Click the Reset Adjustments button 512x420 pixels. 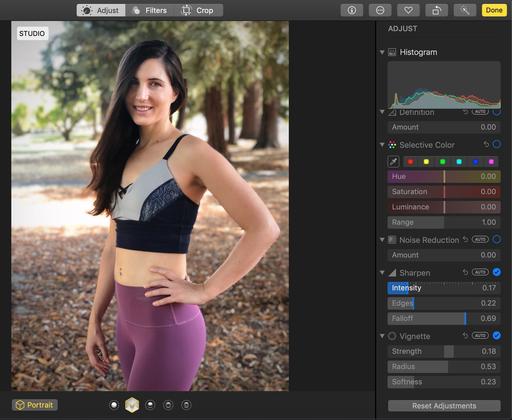click(444, 406)
